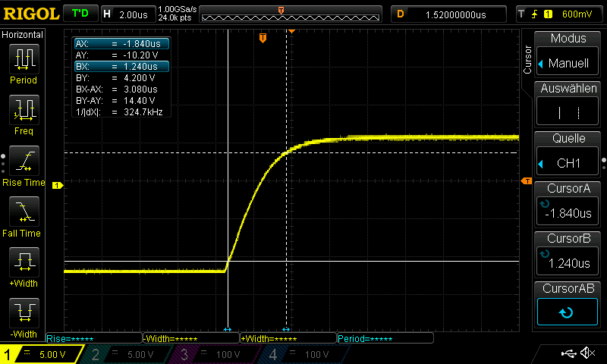Screen dimensions: 607x364
Task: Select the Period measurement icon
Action: click(24, 64)
